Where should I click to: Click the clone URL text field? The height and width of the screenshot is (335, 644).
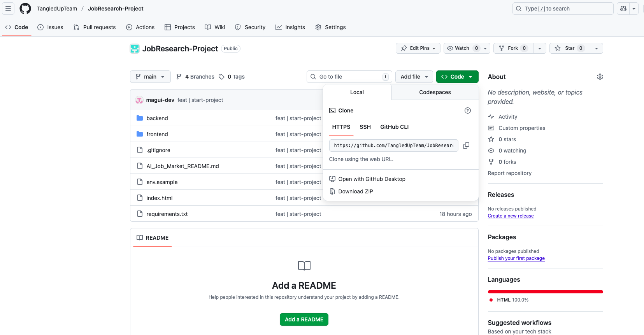pyautogui.click(x=393, y=146)
